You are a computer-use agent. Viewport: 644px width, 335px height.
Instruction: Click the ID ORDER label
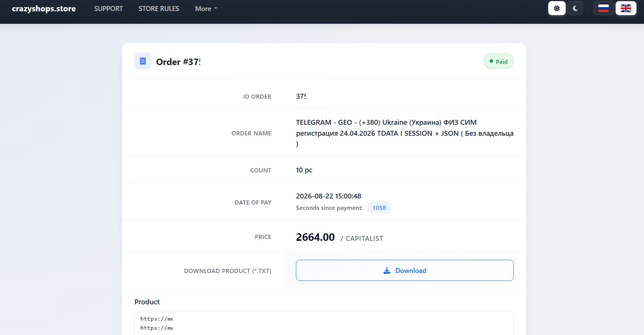click(x=257, y=97)
